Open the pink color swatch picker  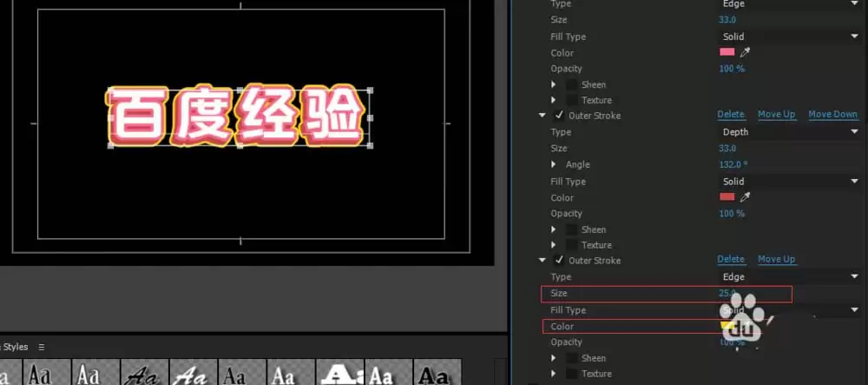click(x=727, y=53)
